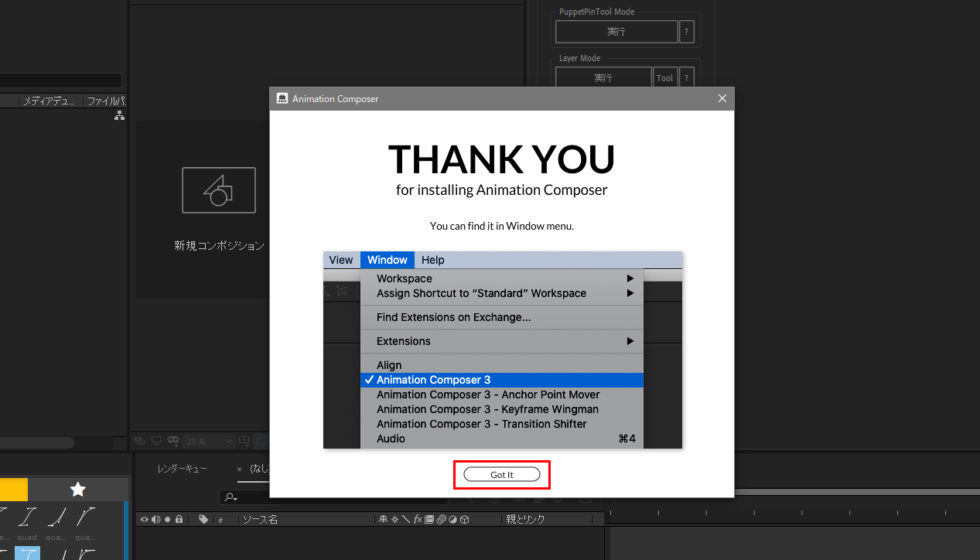
Task: Click the Got It button
Action: [x=501, y=474]
